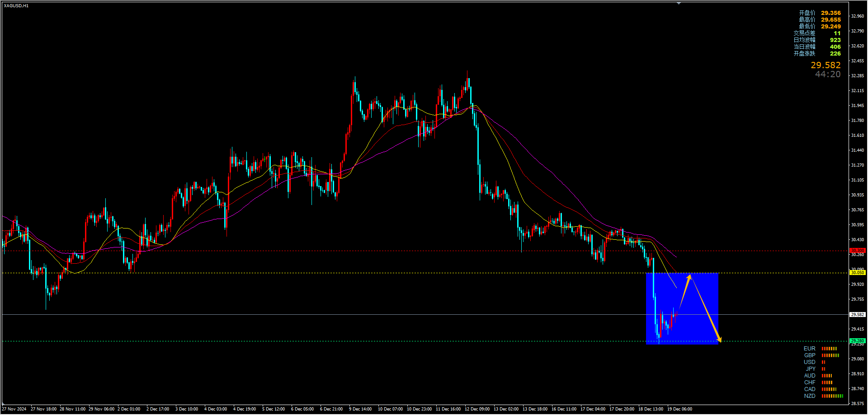This screenshot has height=415, width=868.
Task: Click the 30.765 price axis label
Action: 857,210
